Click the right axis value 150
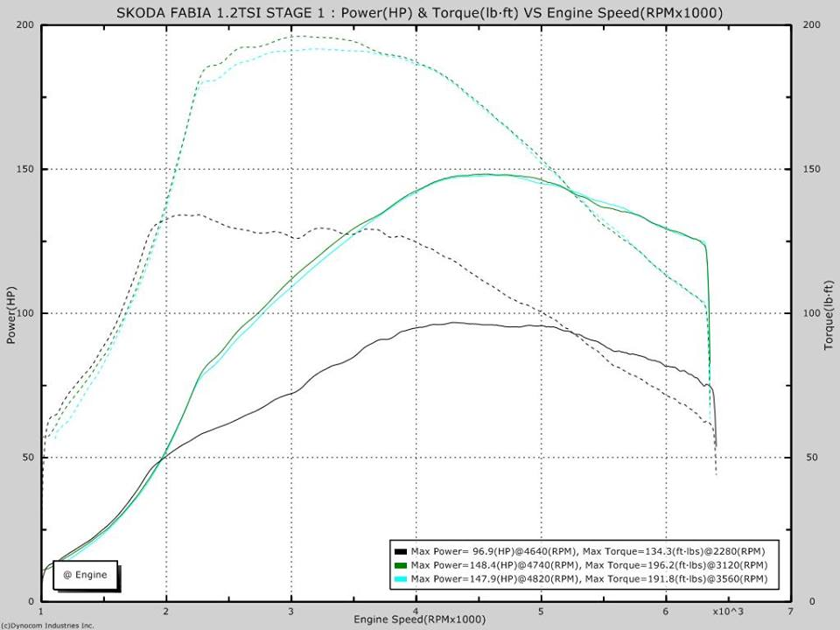Image resolution: width=840 pixels, height=630 pixels. click(812, 169)
